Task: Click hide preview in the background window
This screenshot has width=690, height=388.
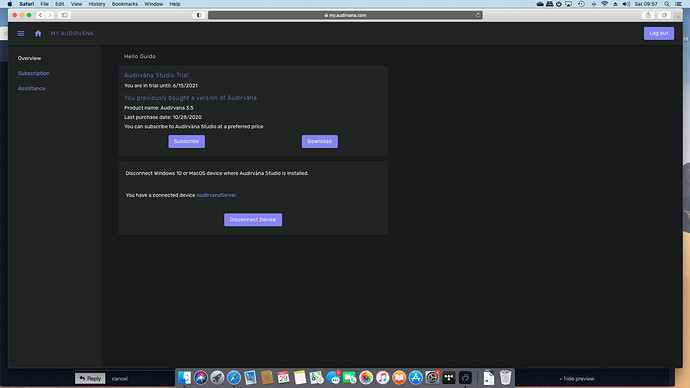Action: coord(577,378)
